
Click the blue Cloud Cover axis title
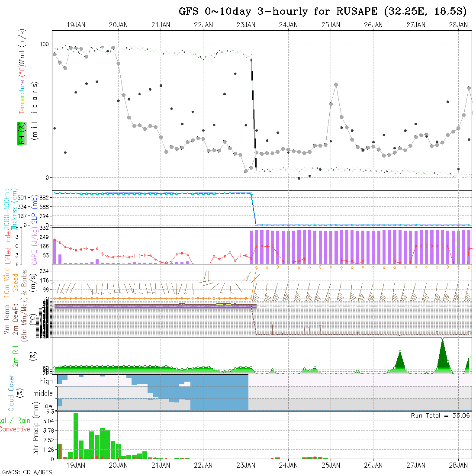[x=11, y=393]
